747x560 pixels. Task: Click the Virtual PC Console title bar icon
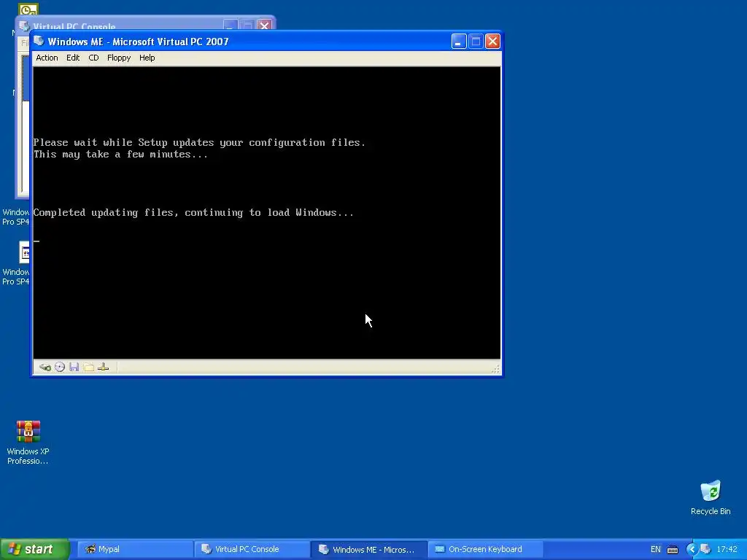[x=24, y=26]
